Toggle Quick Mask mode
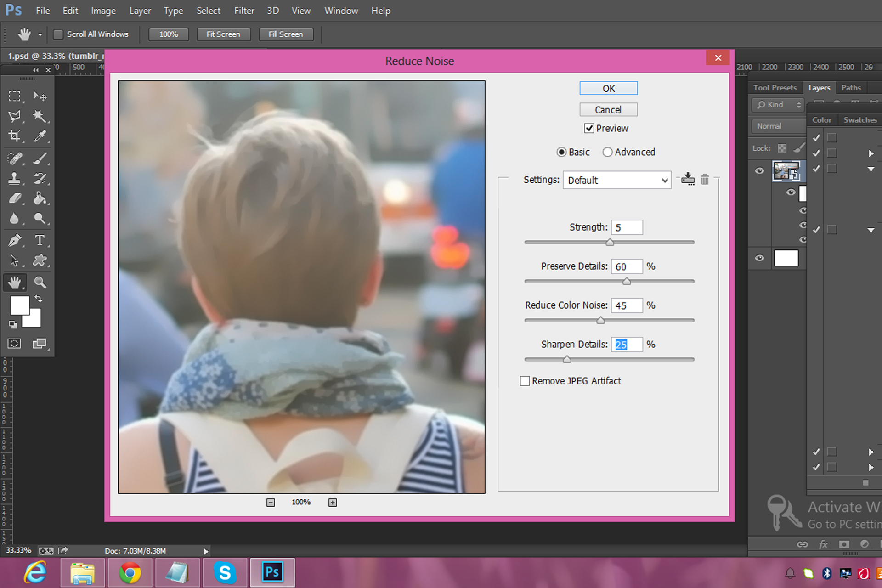The height and width of the screenshot is (588, 882). 14,343
